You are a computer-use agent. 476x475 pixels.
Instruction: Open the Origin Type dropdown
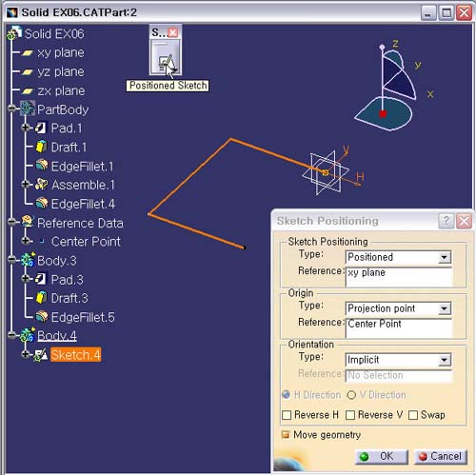click(x=398, y=308)
